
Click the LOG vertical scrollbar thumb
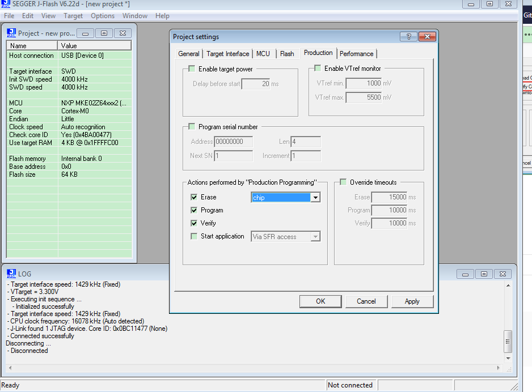point(508,342)
